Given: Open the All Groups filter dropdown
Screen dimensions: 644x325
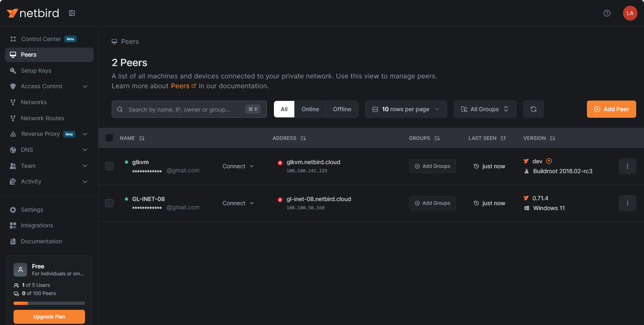Looking at the screenshot, I should [485, 109].
